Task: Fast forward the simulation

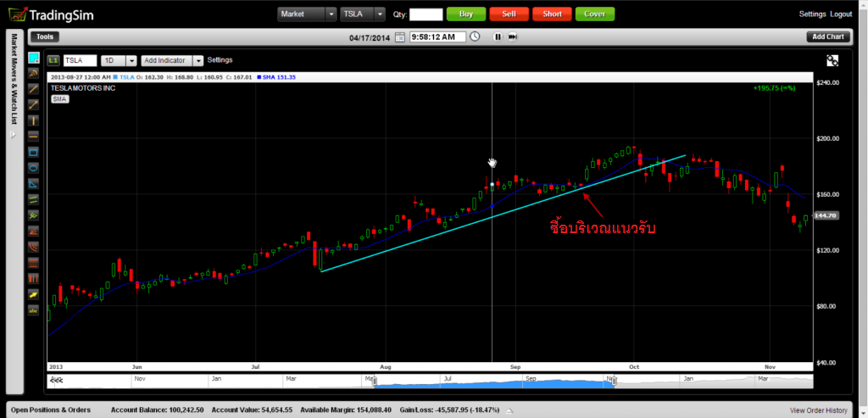Action: coord(513,37)
